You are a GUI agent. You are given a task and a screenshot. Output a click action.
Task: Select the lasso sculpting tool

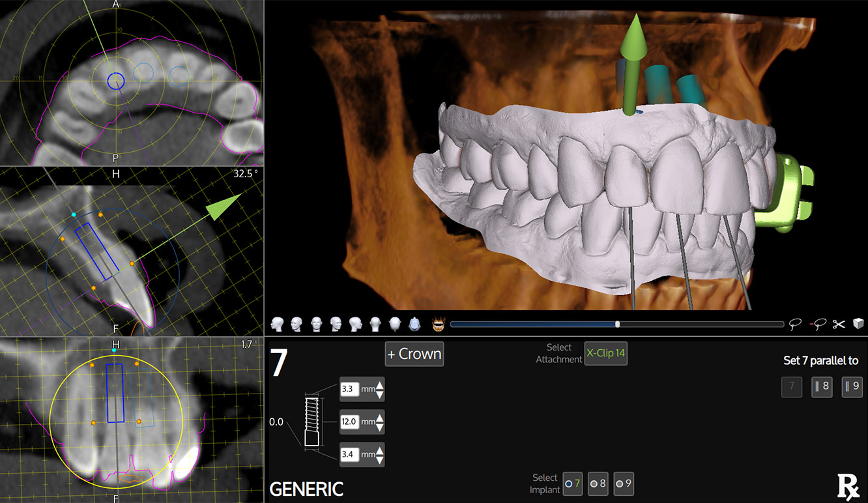tap(795, 324)
